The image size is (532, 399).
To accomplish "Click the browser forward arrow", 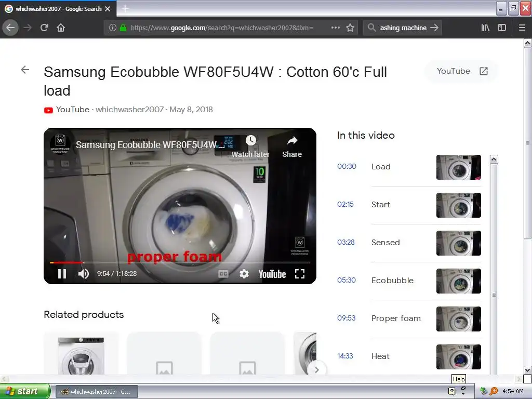I will coord(28,28).
